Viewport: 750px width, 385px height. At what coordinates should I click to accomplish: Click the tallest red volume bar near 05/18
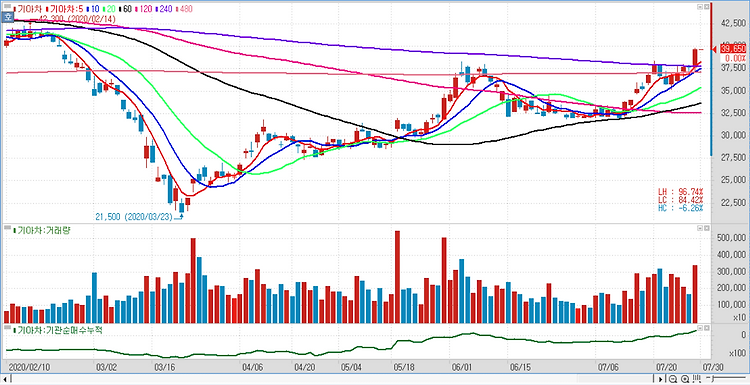[x=397, y=277]
